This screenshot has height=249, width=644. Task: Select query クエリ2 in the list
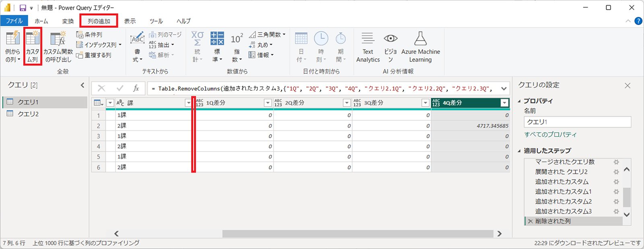(x=45, y=114)
